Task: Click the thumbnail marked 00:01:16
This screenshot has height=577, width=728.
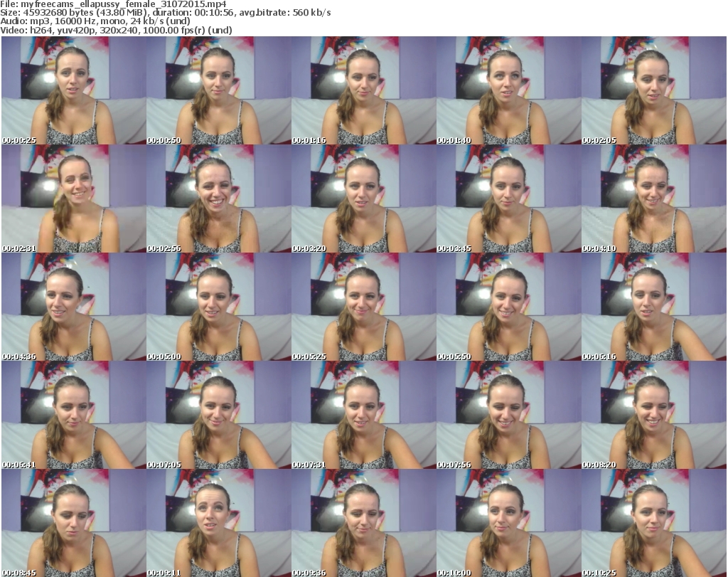Action: 364,90
